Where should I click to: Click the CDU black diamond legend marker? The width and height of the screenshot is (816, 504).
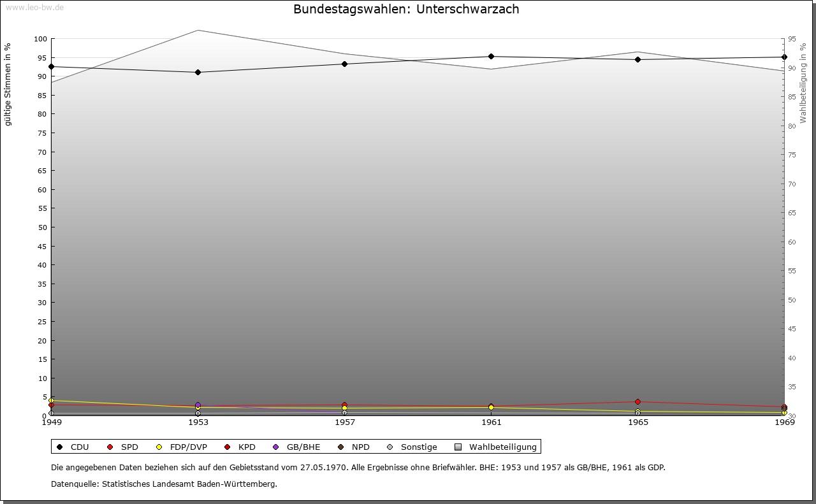tap(60, 447)
